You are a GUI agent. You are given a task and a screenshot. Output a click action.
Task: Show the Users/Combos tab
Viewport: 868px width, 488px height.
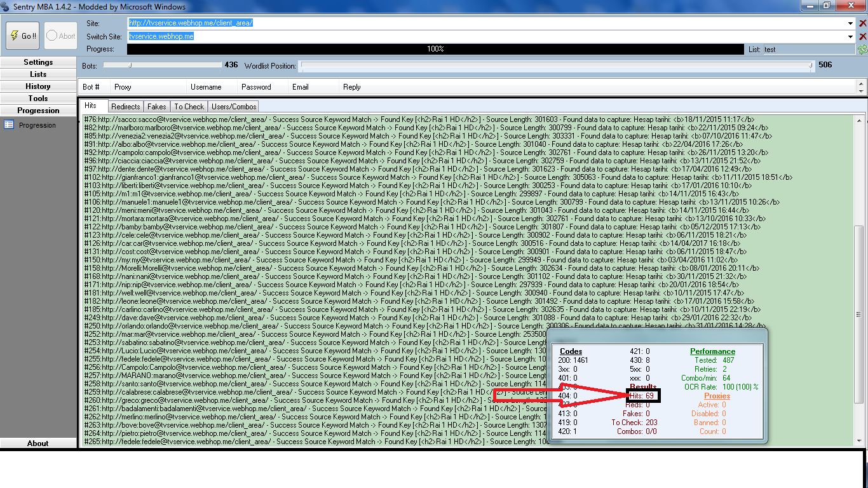(233, 107)
